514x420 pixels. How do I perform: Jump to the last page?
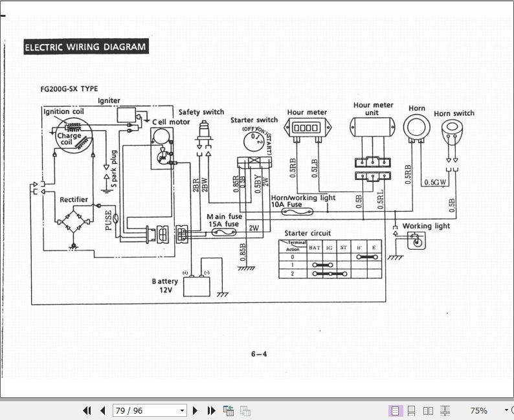(212, 410)
